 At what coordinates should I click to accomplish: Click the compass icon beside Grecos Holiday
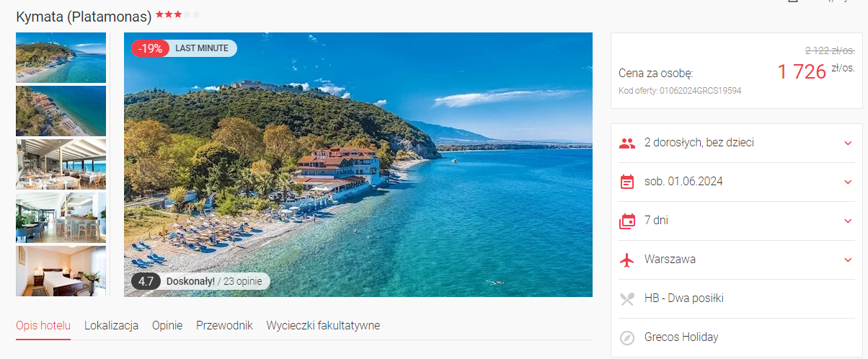pyautogui.click(x=627, y=337)
